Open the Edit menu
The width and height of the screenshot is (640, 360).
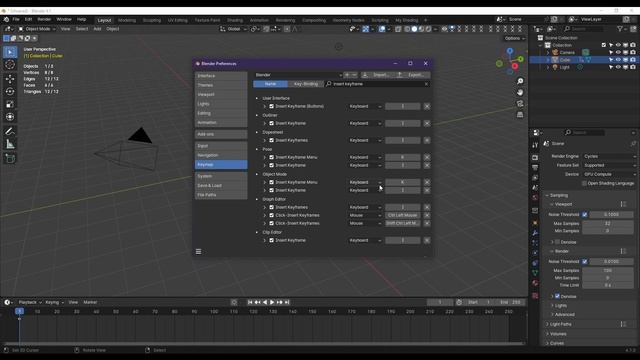[28, 20]
